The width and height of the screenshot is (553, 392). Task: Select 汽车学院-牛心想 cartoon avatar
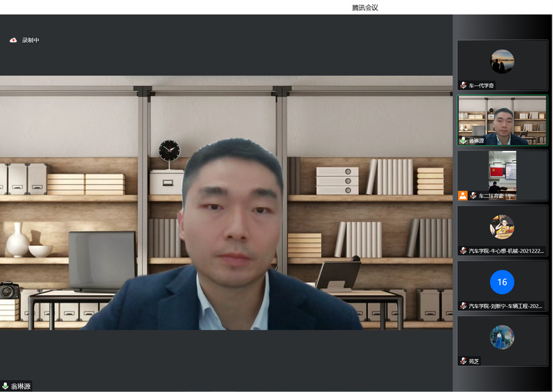point(502,226)
